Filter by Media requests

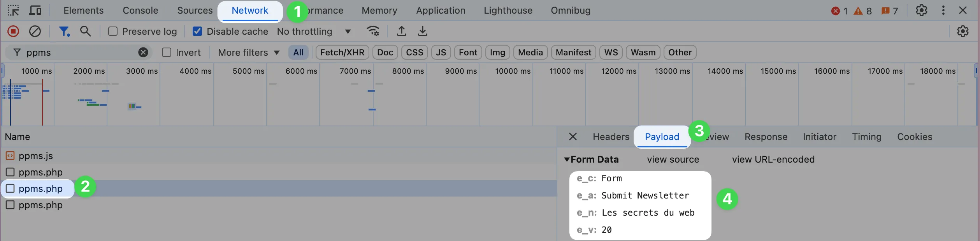pos(530,52)
